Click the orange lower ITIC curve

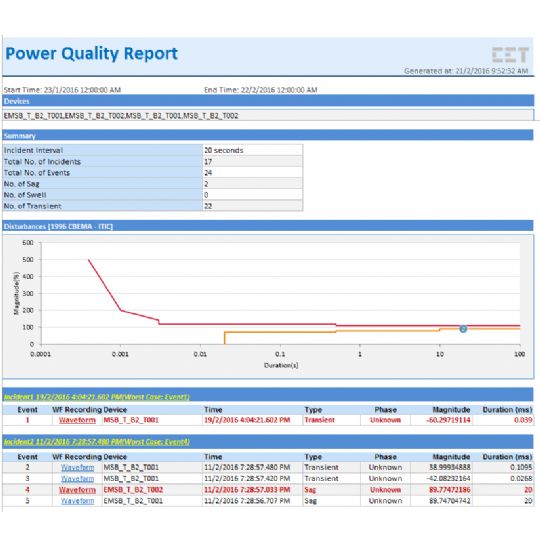click(280, 332)
